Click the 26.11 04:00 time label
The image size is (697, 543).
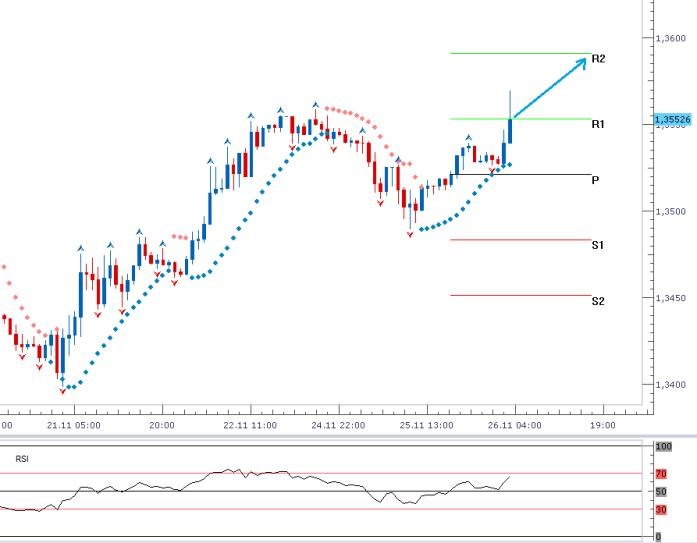pos(515,425)
